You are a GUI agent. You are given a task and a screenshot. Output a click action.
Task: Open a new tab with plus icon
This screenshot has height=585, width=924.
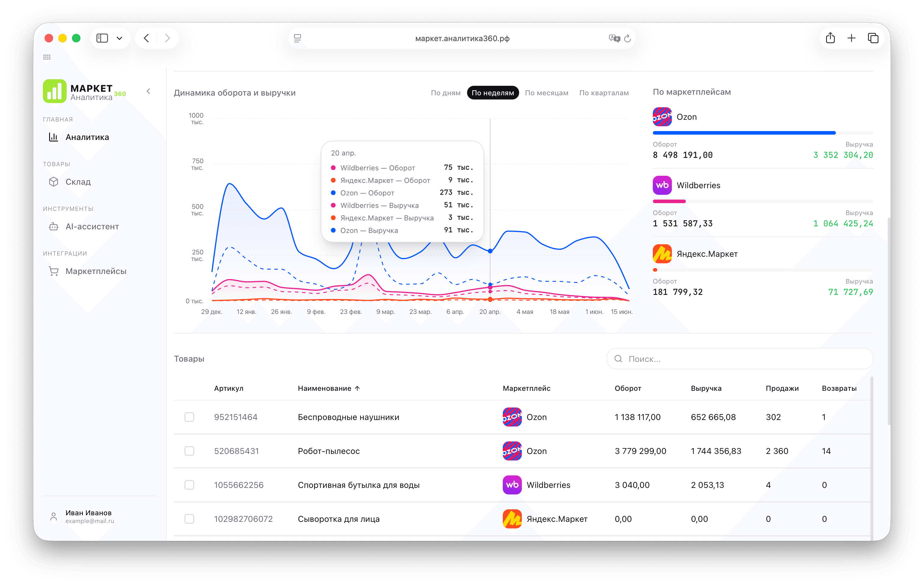851,38
